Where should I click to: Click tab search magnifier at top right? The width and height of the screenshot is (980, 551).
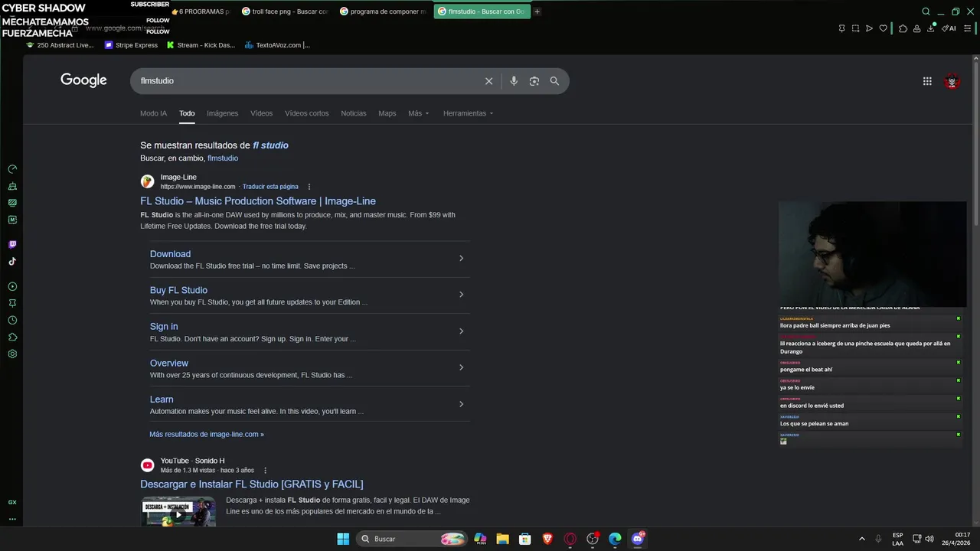tap(926, 11)
